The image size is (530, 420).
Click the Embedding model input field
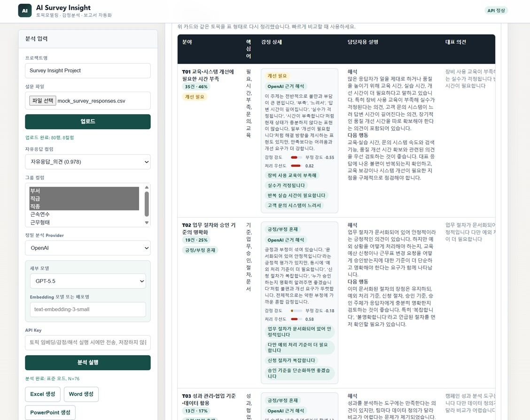coord(88,309)
